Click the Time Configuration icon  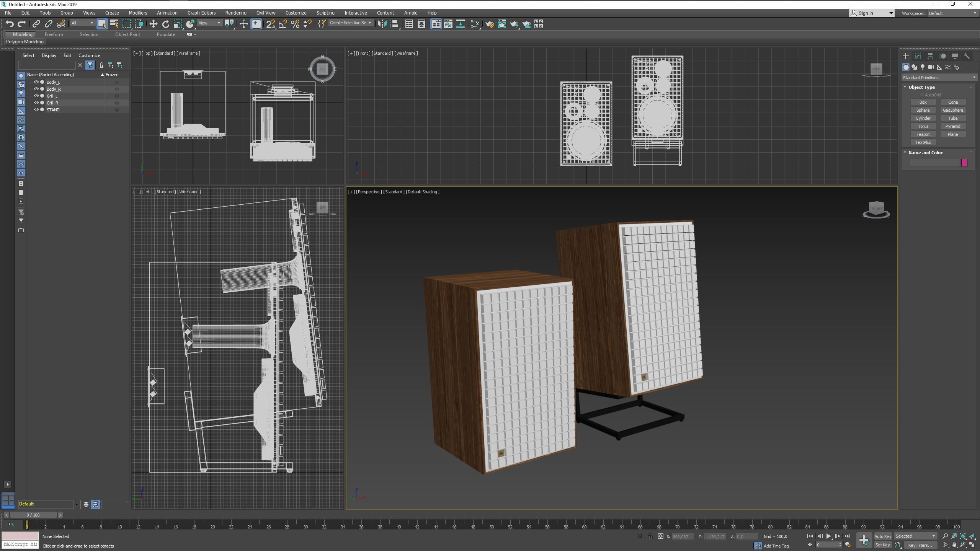tap(848, 545)
